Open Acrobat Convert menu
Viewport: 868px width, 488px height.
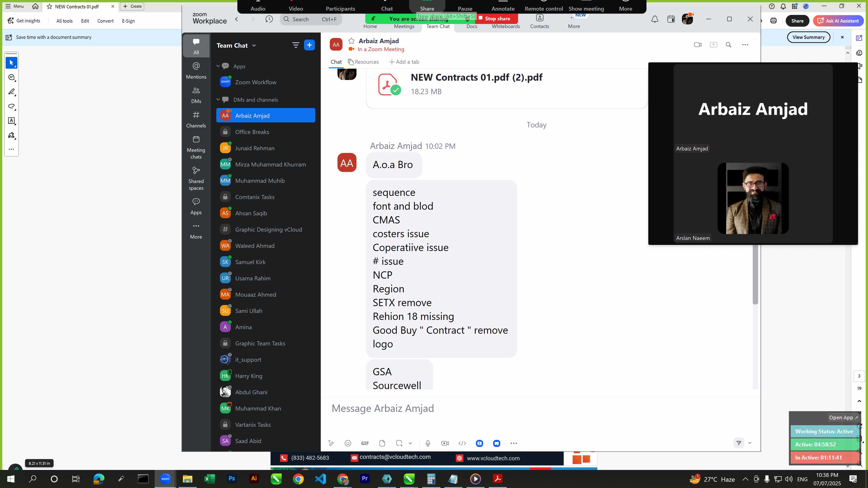click(106, 21)
